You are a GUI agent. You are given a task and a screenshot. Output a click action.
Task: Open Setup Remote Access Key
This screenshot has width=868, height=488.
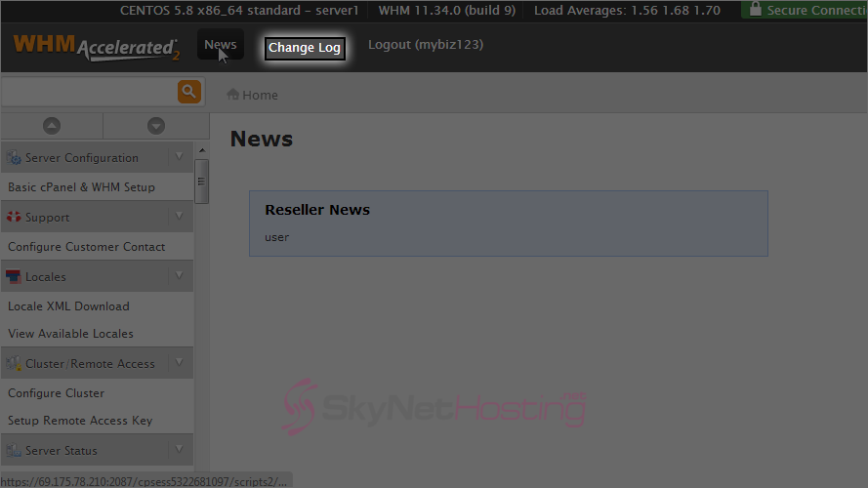[x=80, y=421]
